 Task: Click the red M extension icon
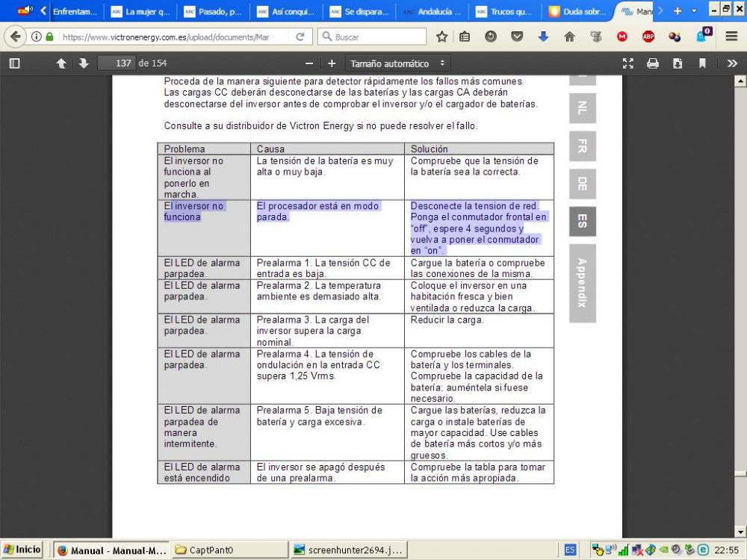point(622,37)
